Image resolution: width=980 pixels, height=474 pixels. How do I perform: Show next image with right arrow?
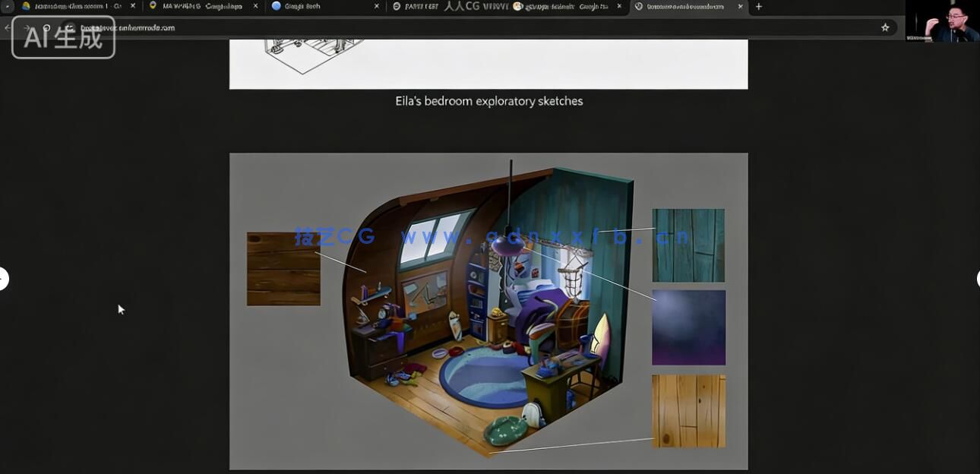point(977,279)
